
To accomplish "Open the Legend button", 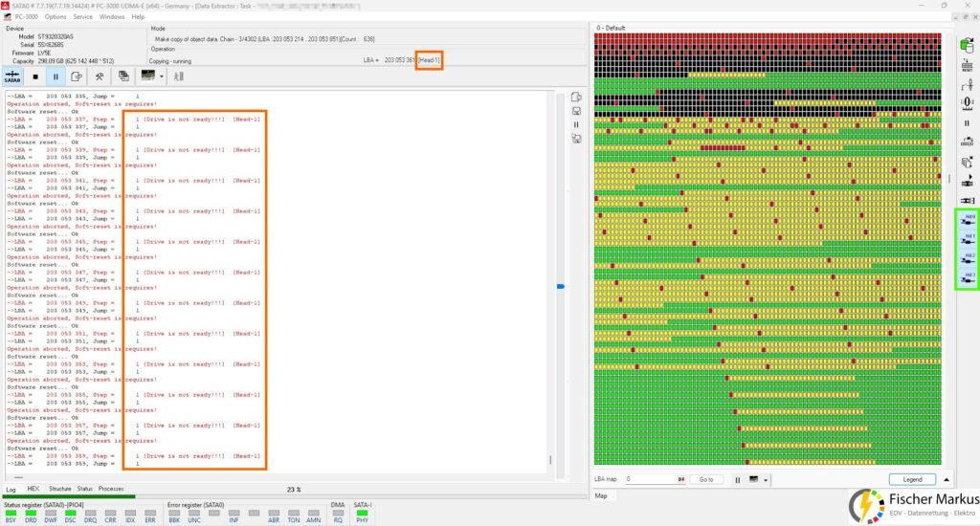I will pos(912,480).
